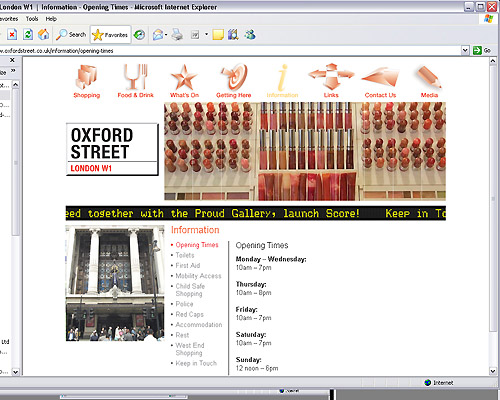
Task: Open the Police link
Action: [184, 304]
